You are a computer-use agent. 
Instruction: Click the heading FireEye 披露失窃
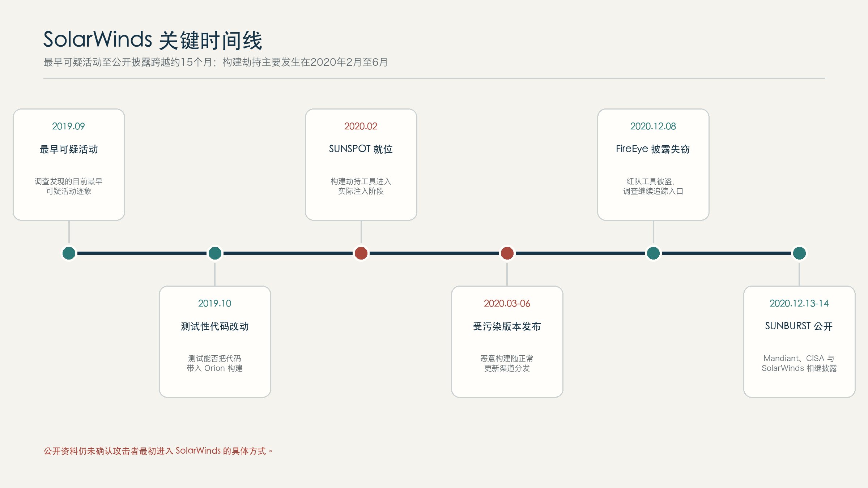653,149
